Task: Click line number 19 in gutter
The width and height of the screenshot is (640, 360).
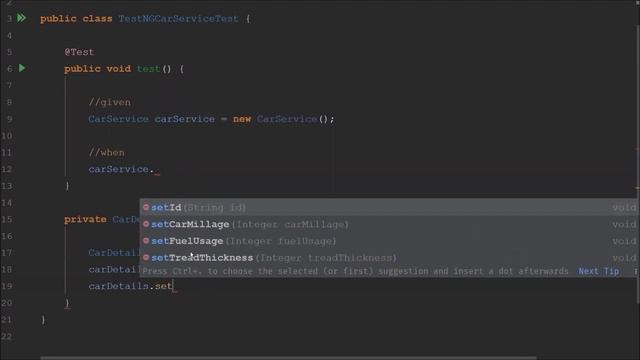Action: pyautogui.click(x=7, y=286)
